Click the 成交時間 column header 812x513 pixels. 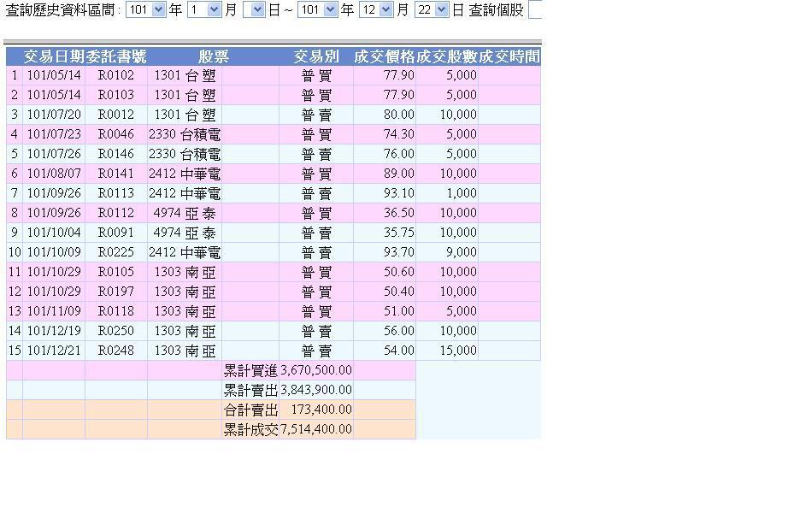[x=509, y=57]
